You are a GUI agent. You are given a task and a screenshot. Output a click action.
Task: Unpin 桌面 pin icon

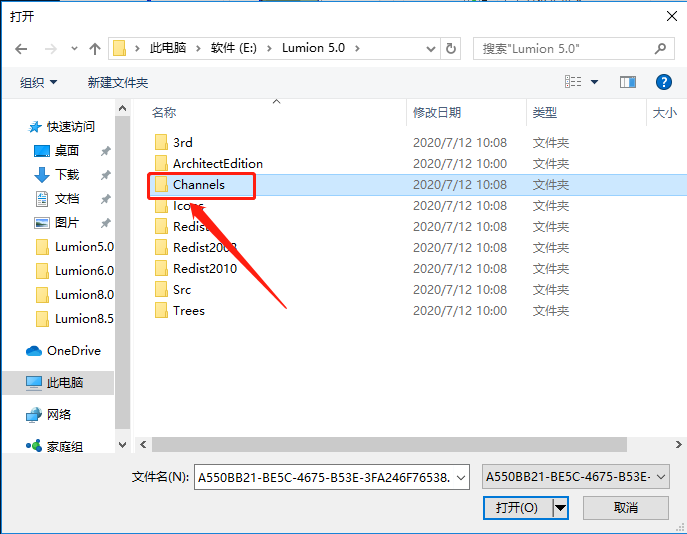[x=105, y=151]
